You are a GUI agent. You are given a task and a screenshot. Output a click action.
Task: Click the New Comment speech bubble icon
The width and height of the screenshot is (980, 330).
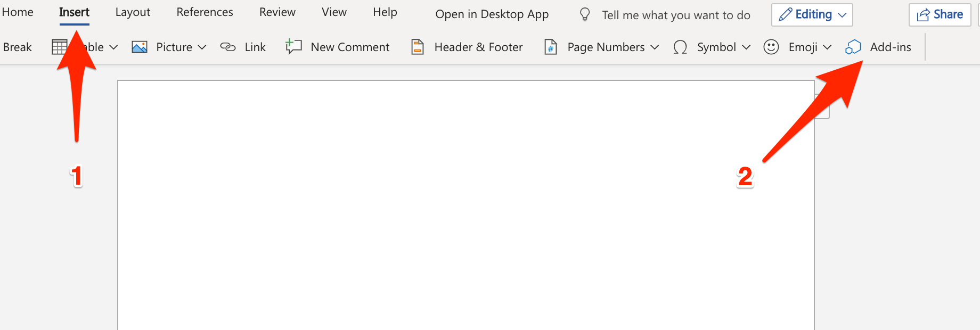[293, 47]
